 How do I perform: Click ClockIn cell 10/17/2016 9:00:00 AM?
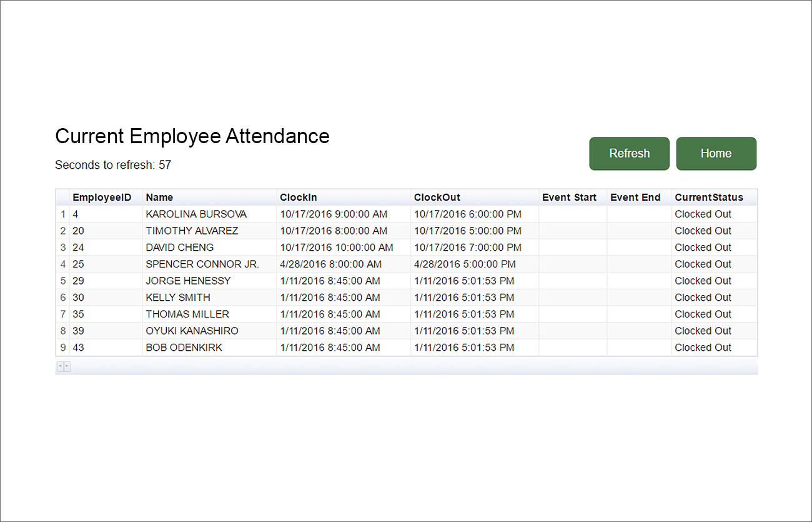pyautogui.click(x=344, y=214)
